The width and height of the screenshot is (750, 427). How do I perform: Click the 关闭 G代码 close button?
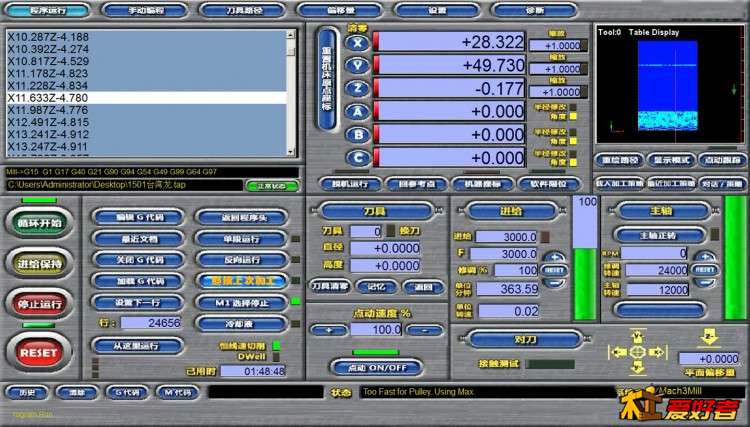point(138,260)
